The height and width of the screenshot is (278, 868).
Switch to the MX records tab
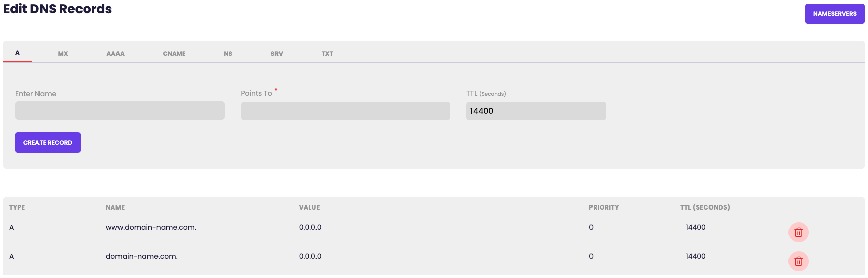(x=63, y=54)
